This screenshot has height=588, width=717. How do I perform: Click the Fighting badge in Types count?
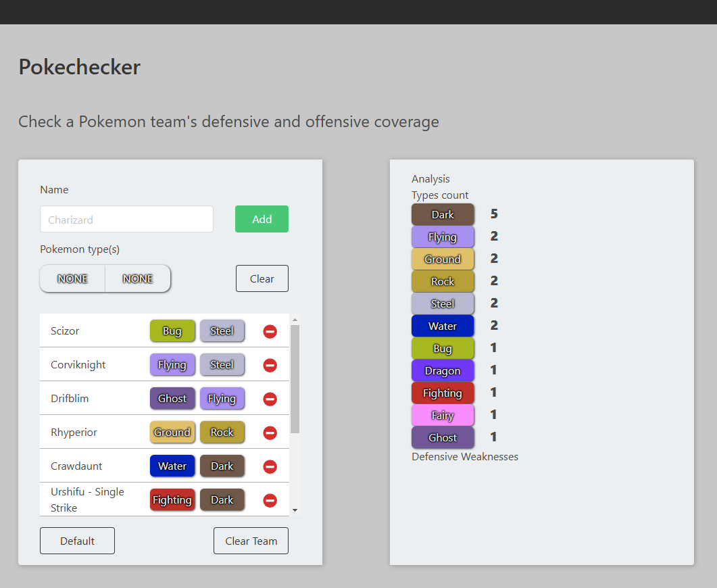(x=443, y=393)
